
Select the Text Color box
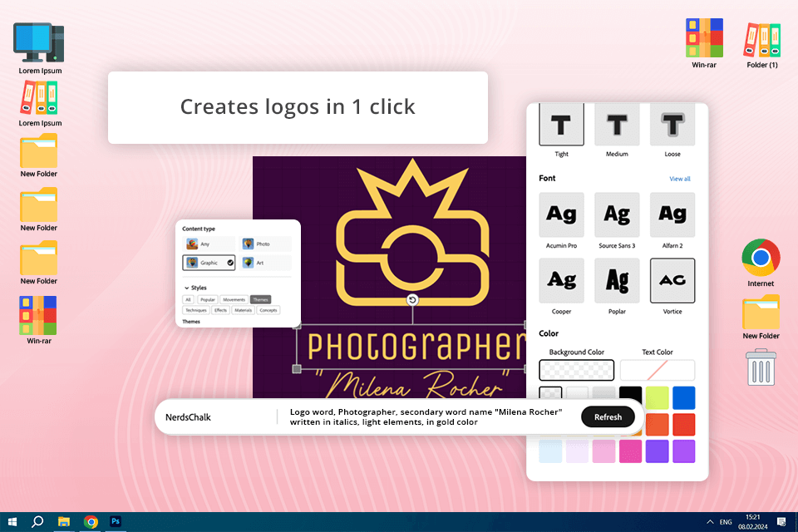tap(657, 370)
